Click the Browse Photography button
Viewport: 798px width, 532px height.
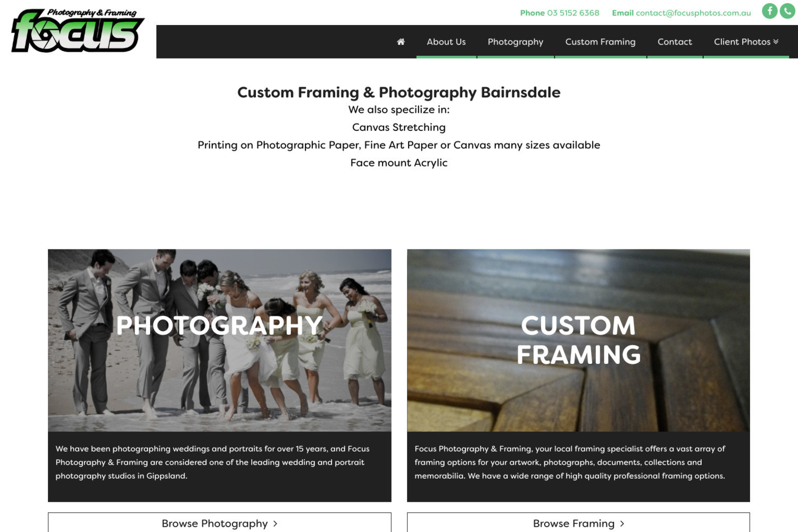click(220, 523)
